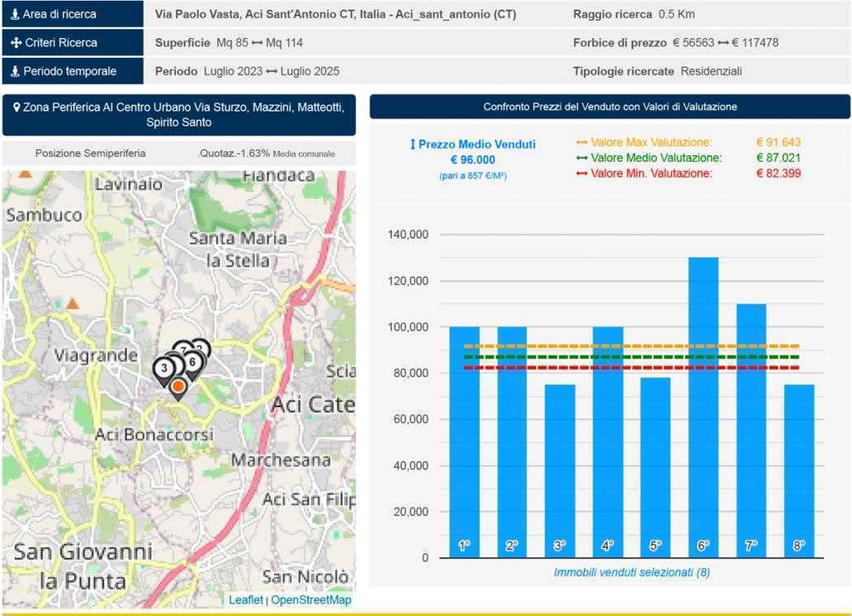
Task: Click the double arrow between Luglio 2023 and Luglio 2025
Action: pos(271,72)
